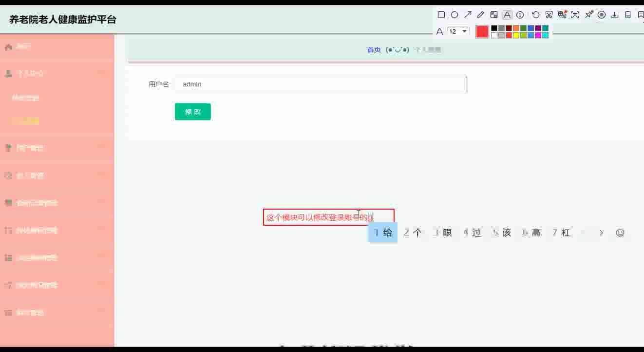Open 首页 in the sidebar menu

tap(57, 47)
